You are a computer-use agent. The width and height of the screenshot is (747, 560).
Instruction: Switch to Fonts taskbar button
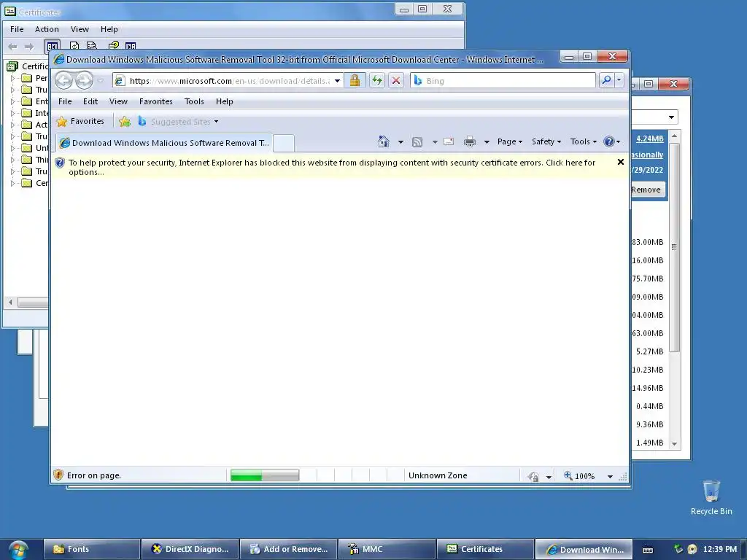pyautogui.click(x=92, y=549)
